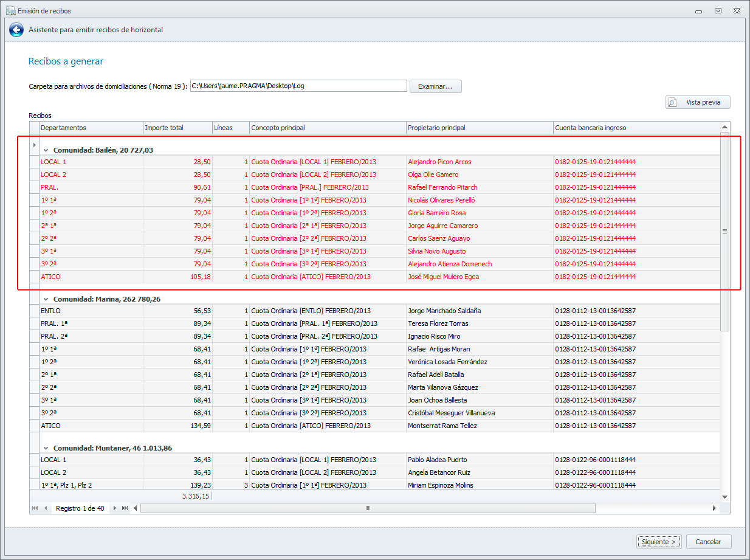Click the PRAL. 2ª department cell
The width and height of the screenshot is (750, 560).
(91, 336)
